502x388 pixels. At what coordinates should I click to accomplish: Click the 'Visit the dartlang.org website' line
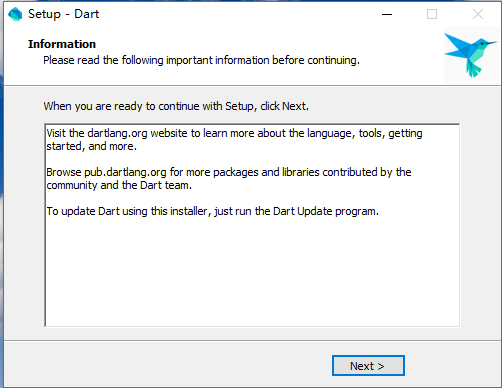pos(234,133)
